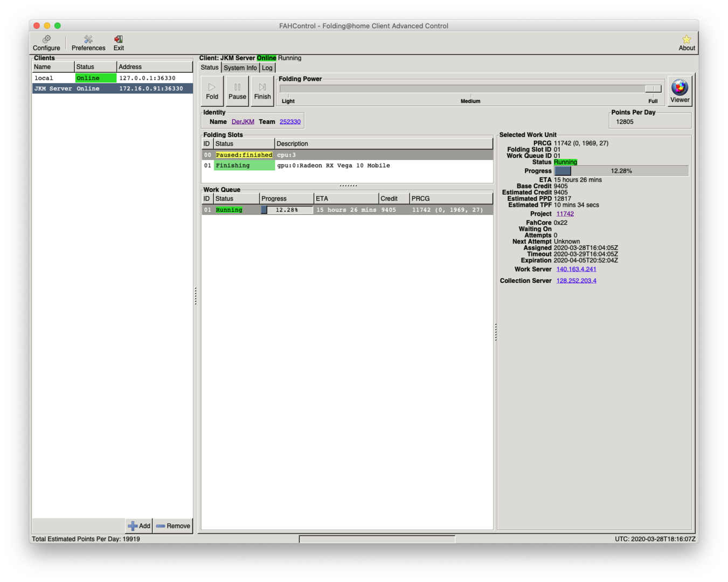Image resolution: width=728 pixels, height=582 pixels.
Task: Open team 252330 link
Action: tap(290, 122)
